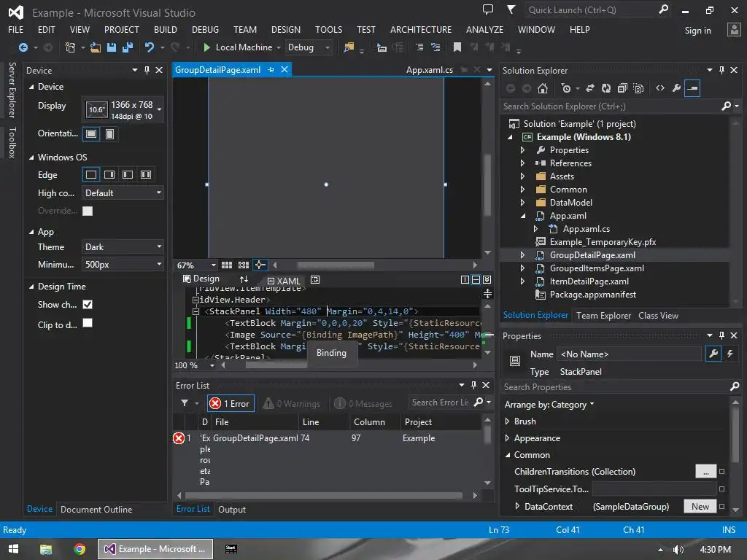This screenshot has width=747, height=560.
Task: Open feedback notifications icon in title bar
Action: pyautogui.click(x=488, y=9)
